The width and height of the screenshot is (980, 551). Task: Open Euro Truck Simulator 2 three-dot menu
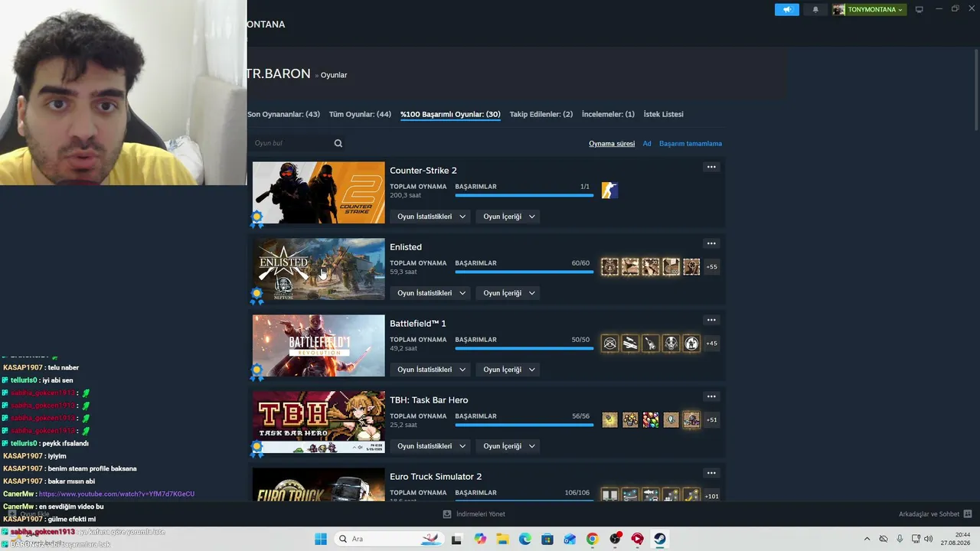(711, 473)
